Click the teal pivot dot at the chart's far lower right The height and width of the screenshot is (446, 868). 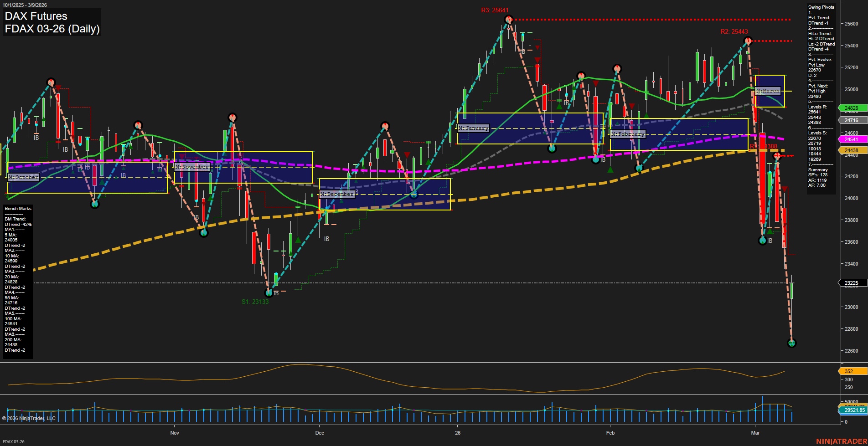(792, 343)
